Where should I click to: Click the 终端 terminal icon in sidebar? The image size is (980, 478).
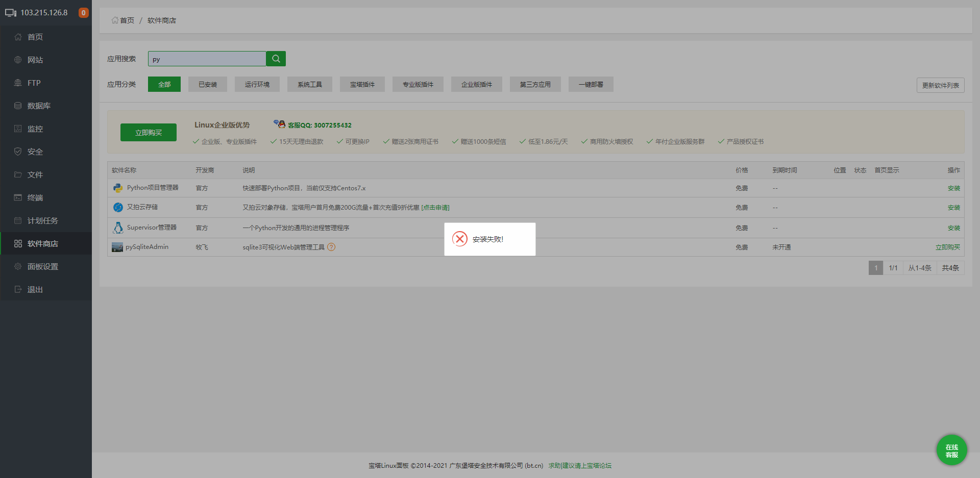click(x=18, y=197)
